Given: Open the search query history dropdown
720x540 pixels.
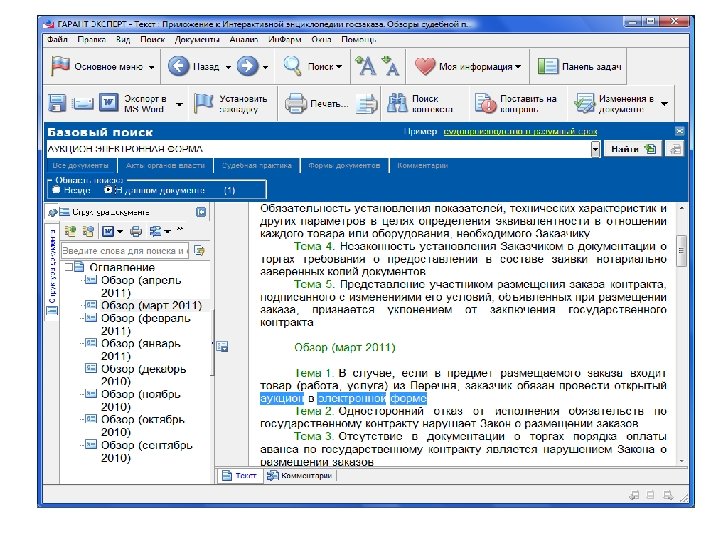Looking at the screenshot, I should (x=595, y=149).
